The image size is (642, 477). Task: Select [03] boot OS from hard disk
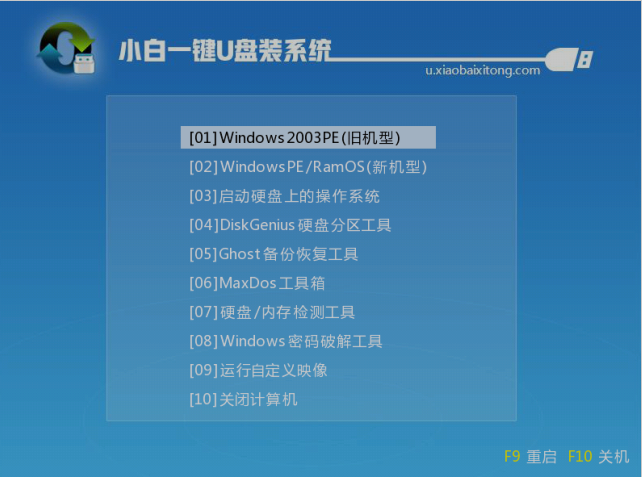point(285,196)
